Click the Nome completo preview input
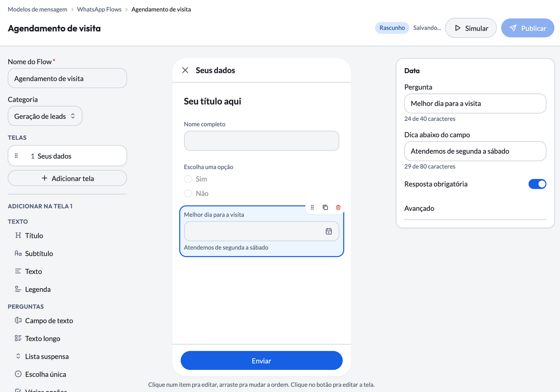Viewport: 560px width, 392px height. (x=262, y=141)
